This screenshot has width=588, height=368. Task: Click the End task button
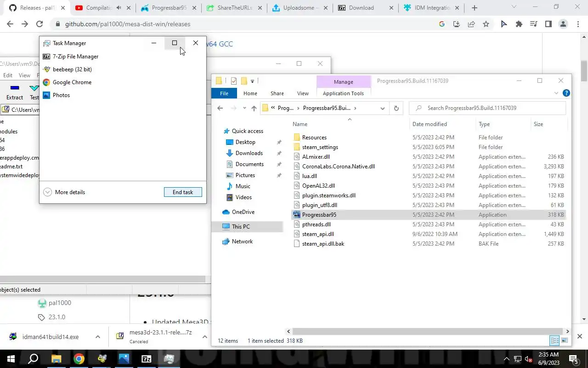[183, 192]
